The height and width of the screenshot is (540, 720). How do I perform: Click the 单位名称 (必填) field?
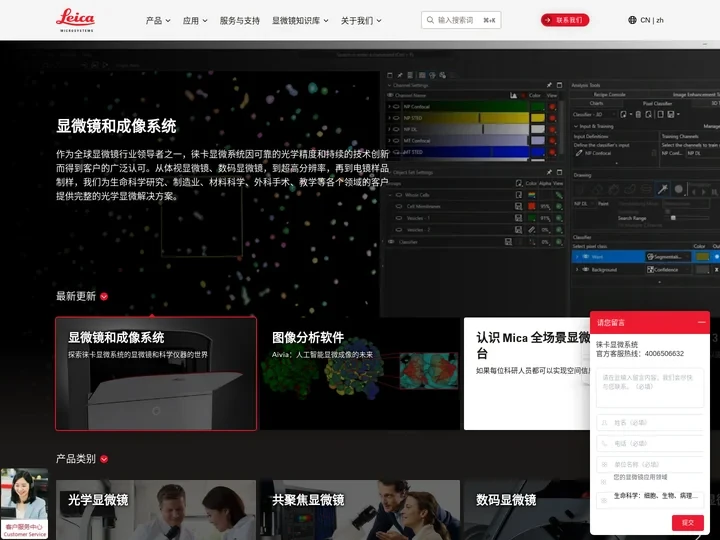(650, 464)
